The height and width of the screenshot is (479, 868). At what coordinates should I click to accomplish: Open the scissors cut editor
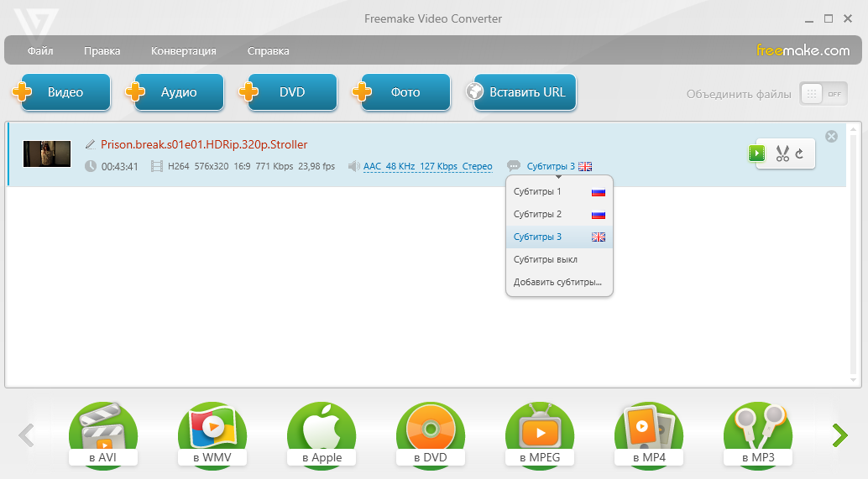coord(782,154)
